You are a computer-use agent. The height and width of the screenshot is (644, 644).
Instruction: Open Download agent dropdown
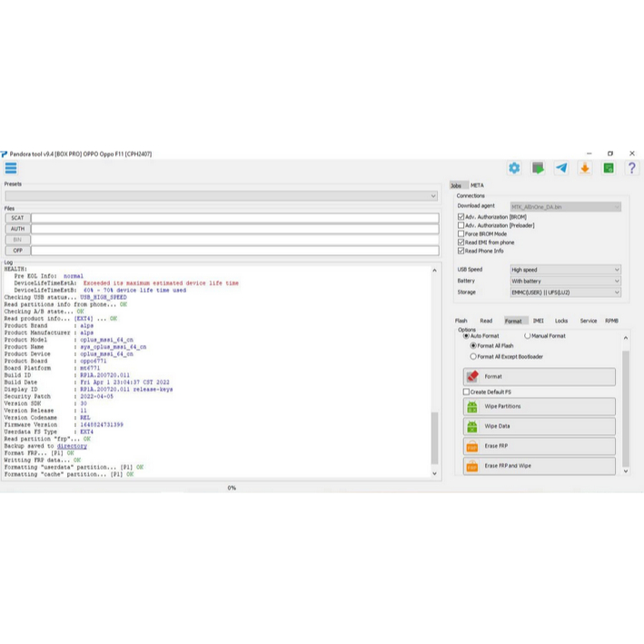click(566, 207)
